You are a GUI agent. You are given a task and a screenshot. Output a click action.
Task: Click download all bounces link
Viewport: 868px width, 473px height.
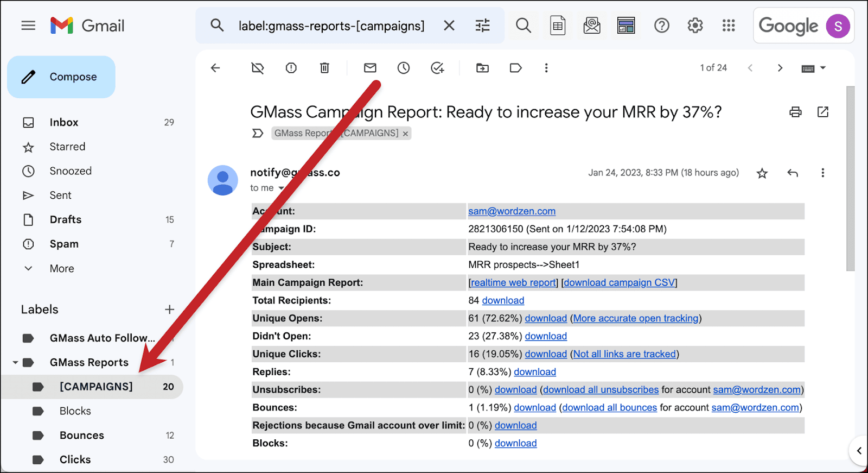coord(610,408)
